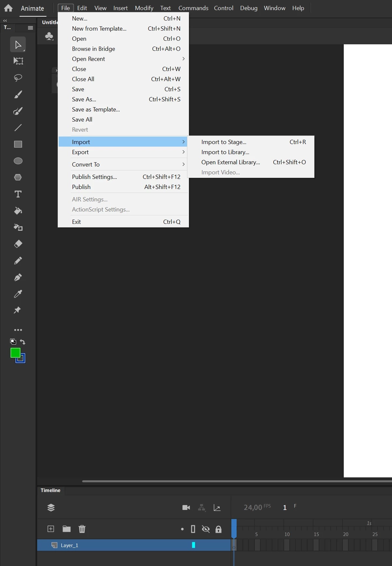The width and height of the screenshot is (392, 566).
Task: Toggle show all layers as outlines
Action: (x=193, y=529)
